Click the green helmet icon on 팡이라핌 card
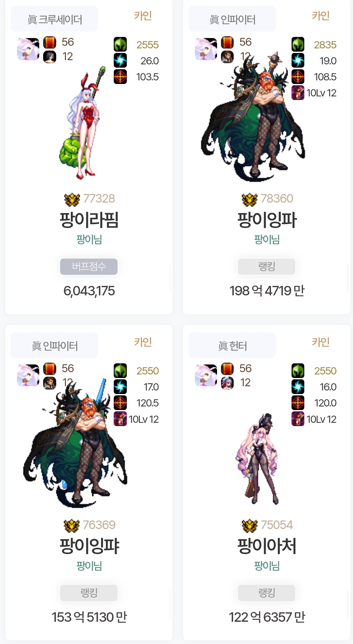353x644 pixels. coord(120,44)
